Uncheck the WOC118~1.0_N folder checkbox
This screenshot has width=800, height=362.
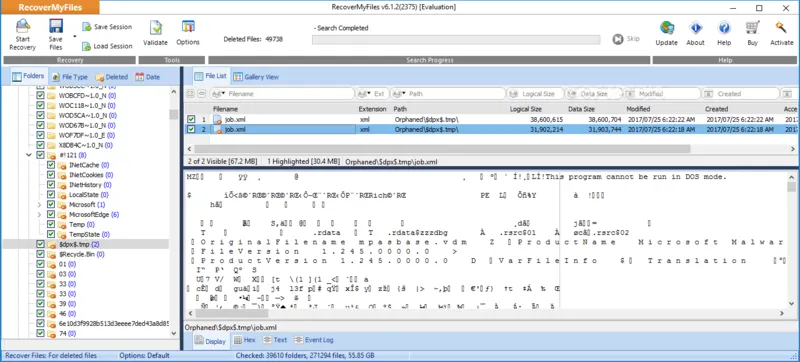pyautogui.click(x=40, y=105)
